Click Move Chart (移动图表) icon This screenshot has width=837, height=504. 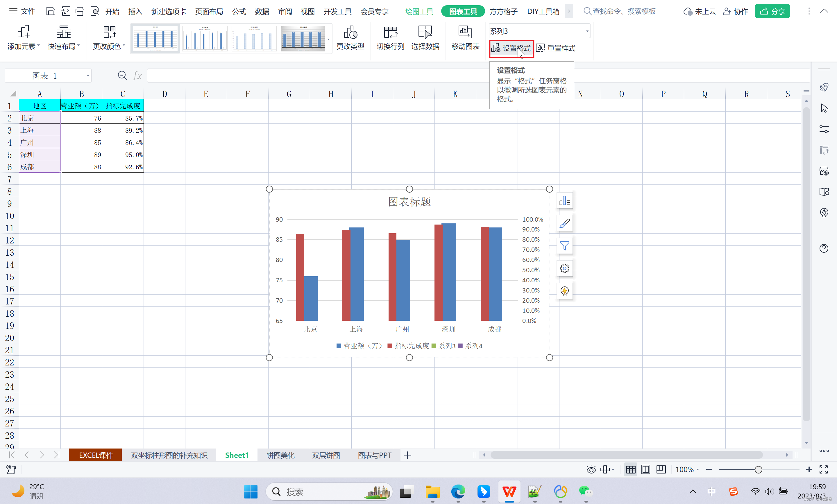click(x=465, y=33)
